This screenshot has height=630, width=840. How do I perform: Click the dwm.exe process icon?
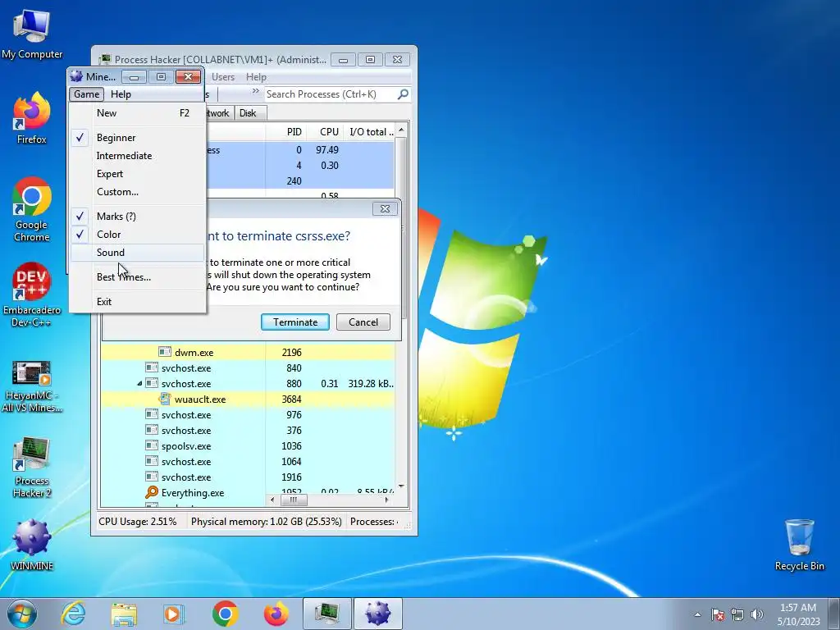click(x=164, y=352)
